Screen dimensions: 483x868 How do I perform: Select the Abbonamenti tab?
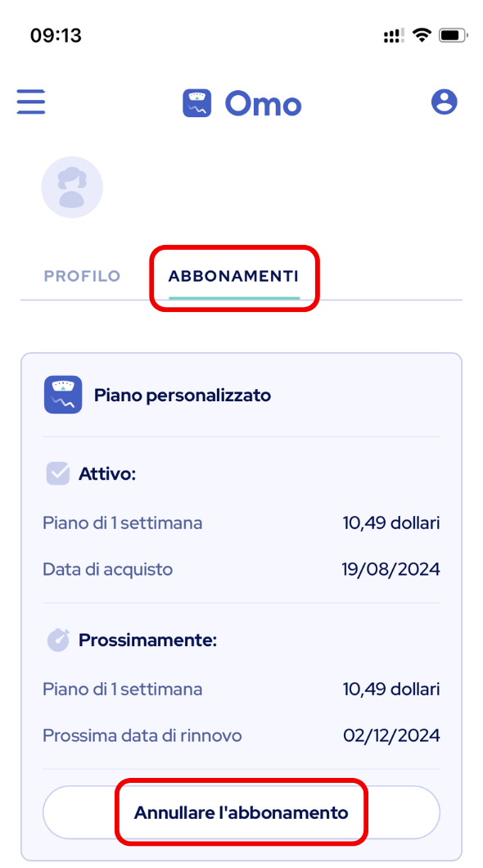point(233,276)
